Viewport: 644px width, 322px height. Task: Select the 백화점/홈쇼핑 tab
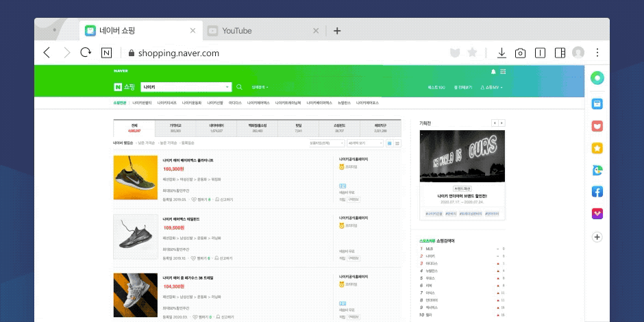(258, 128)
